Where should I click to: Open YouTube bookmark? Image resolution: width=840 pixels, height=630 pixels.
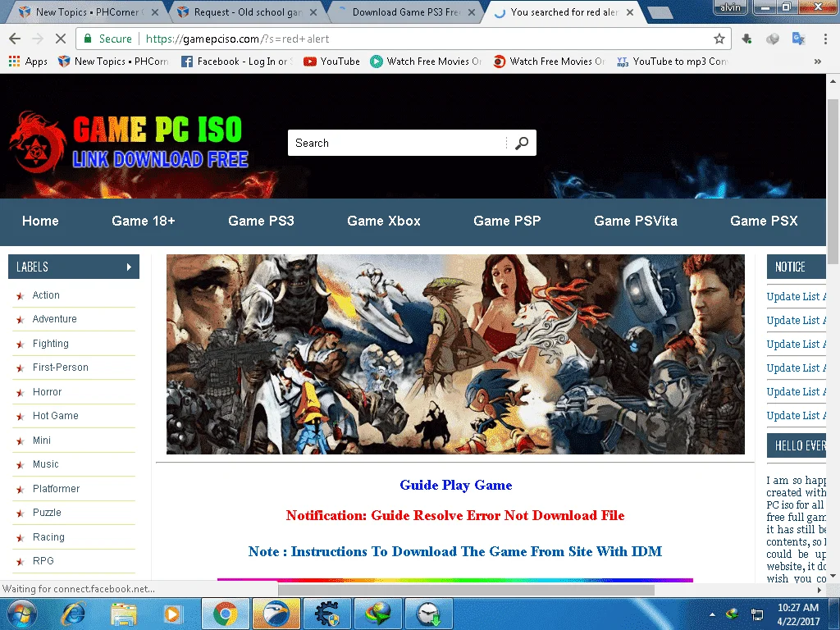331,61
